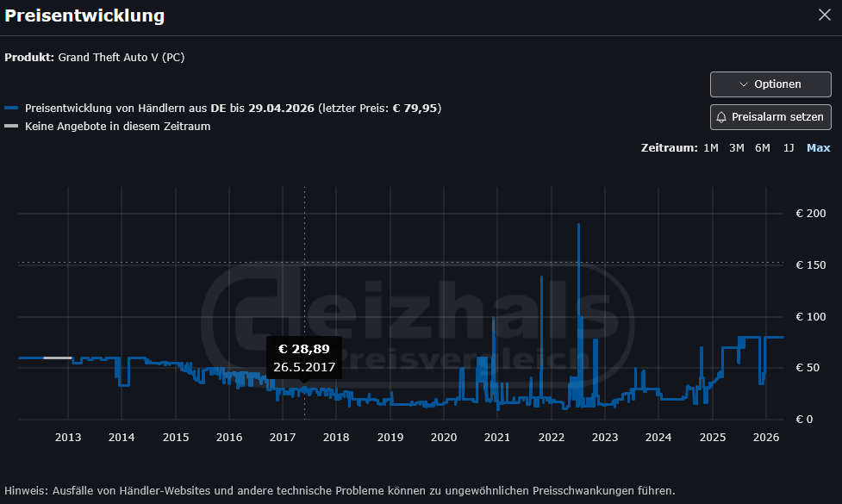
Task: Click the 2013 x-axis label
Action: click(x=68, y=437)
